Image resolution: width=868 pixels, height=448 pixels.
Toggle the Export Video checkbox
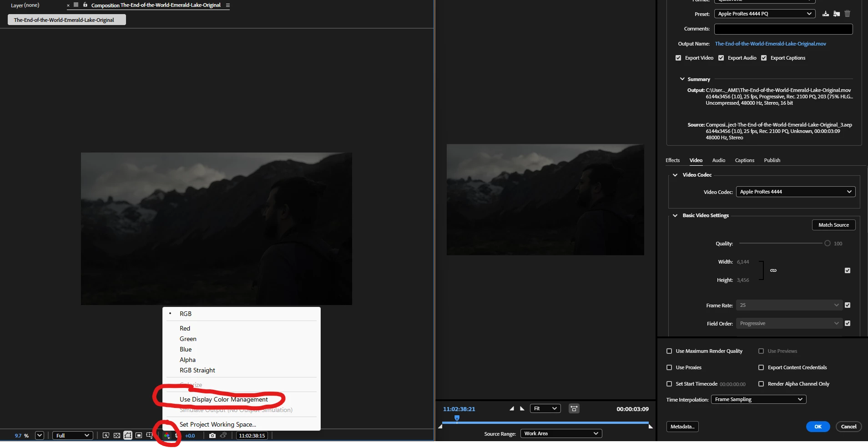coord(678,58)
